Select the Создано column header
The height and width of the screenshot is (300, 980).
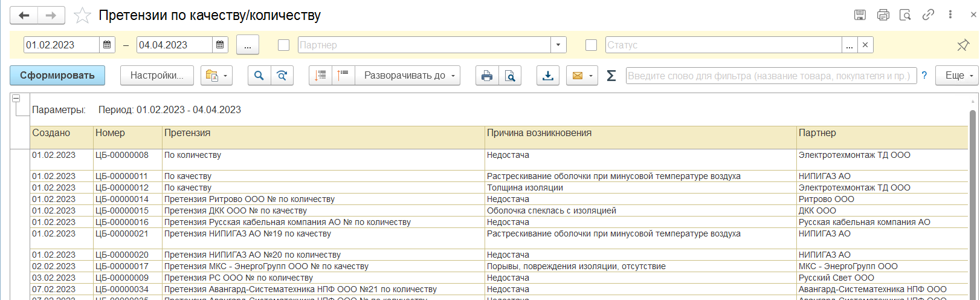click(61, 137)
